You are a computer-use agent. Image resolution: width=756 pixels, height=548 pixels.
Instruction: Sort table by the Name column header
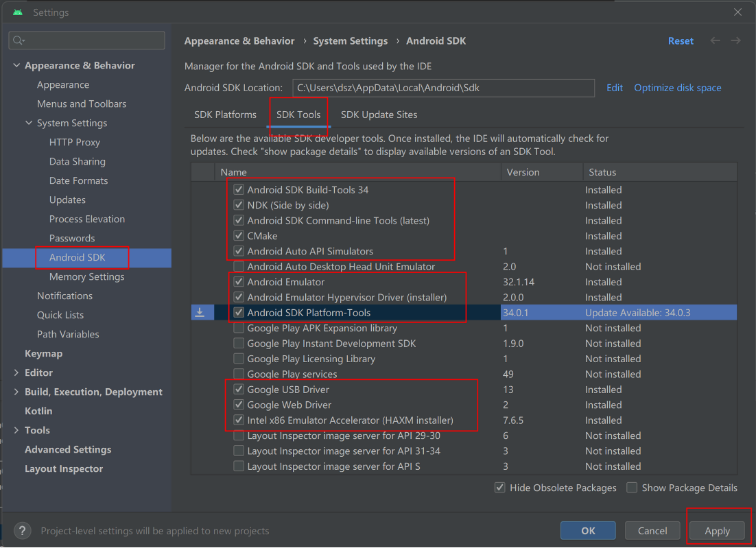click(357, 172)
